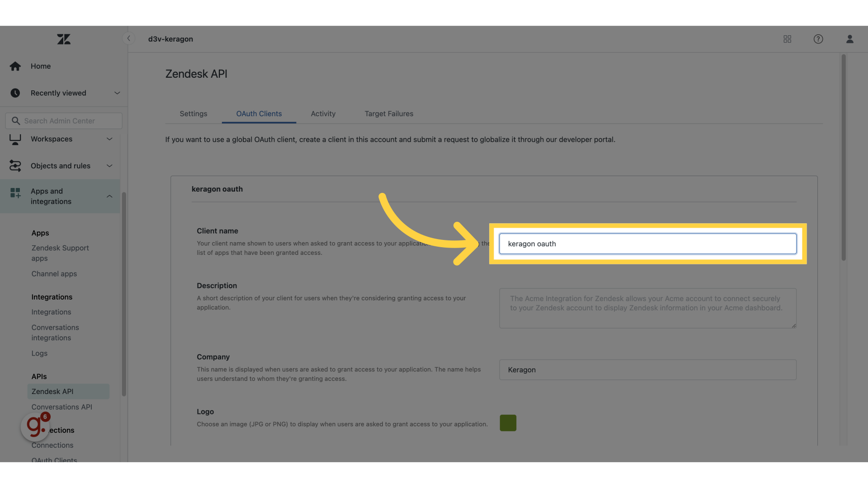This screenshot has height=488, width=868.
Task: Collapse the Apps and integrations chevron
Action: point(109,196)
